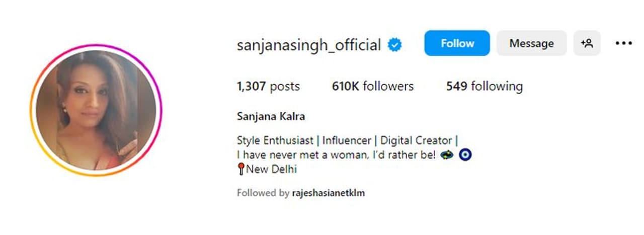Click the red pin emoji
Screen dimensions: 644x235
[240, 169]
